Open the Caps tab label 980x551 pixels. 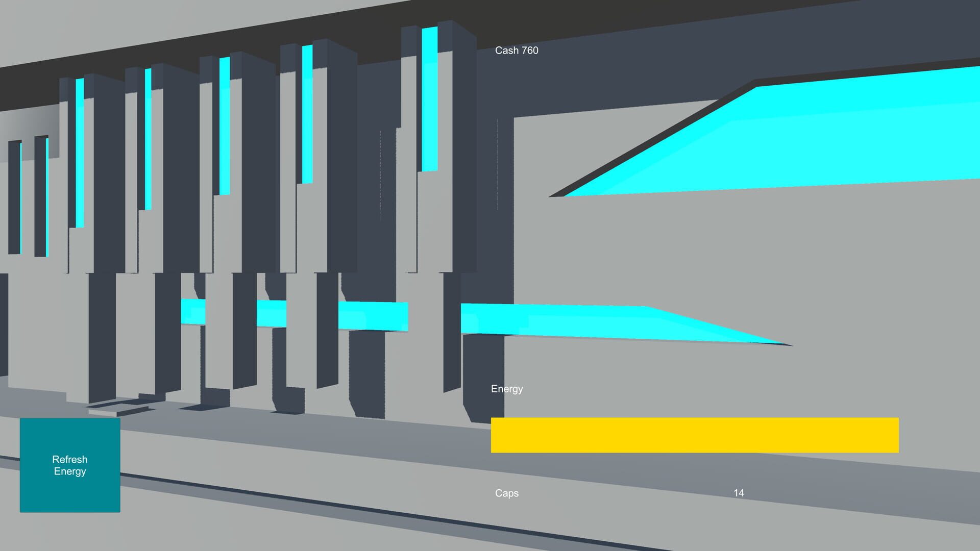pos(506,493)
